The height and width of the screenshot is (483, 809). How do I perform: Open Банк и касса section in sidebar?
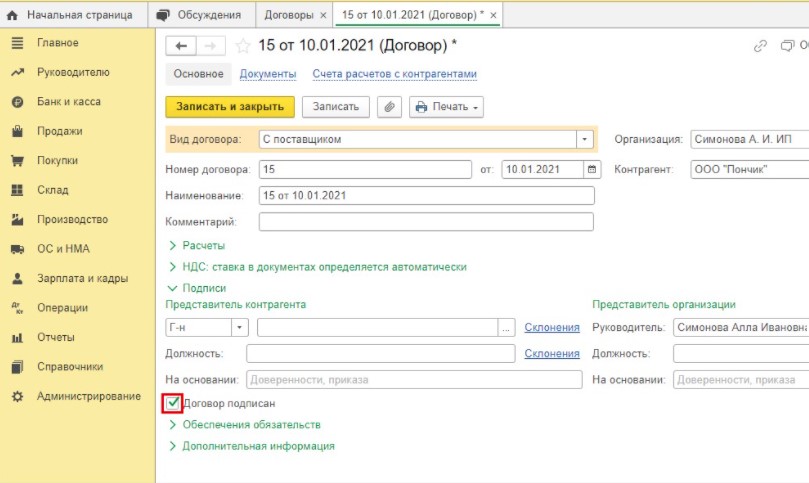(68, 102)
